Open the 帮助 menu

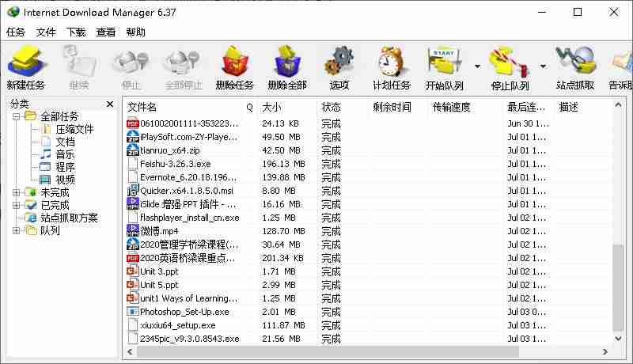[135, 32]
